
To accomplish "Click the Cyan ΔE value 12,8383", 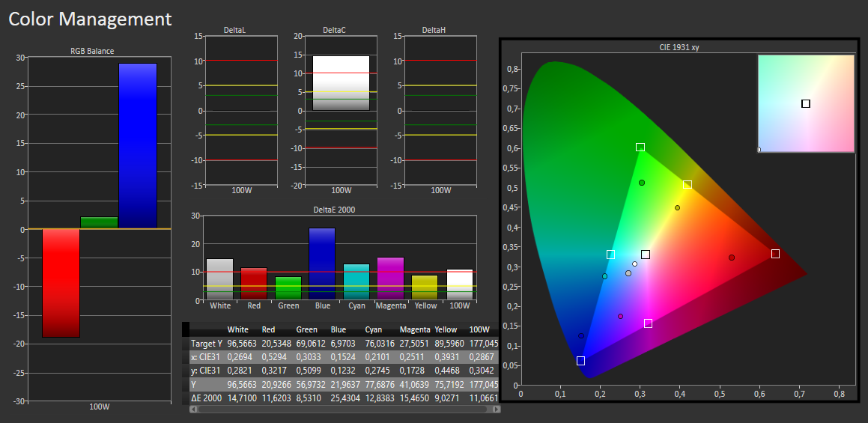I will (380, 398).
